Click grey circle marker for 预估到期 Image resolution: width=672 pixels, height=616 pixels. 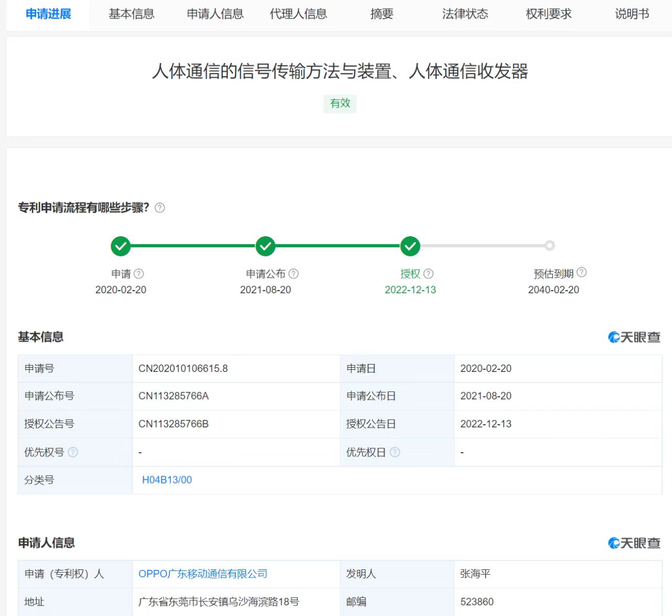pyautogui.click(x=549, y=245)
